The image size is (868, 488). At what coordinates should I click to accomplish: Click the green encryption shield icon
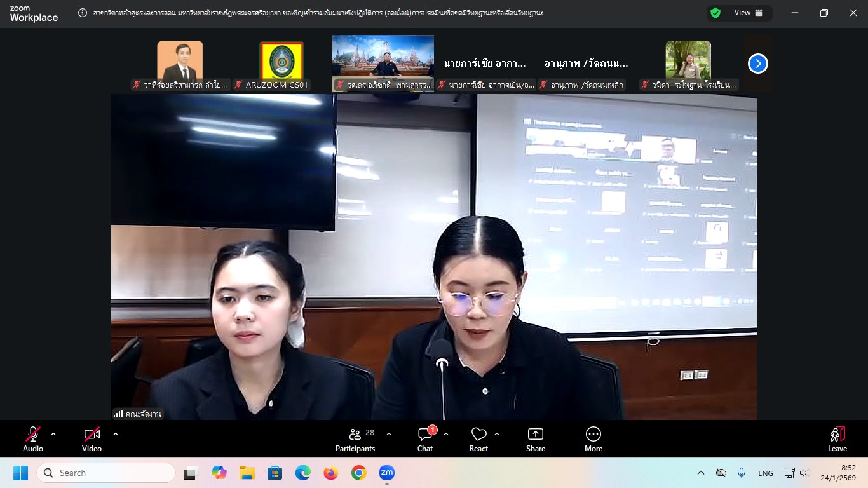715,13
